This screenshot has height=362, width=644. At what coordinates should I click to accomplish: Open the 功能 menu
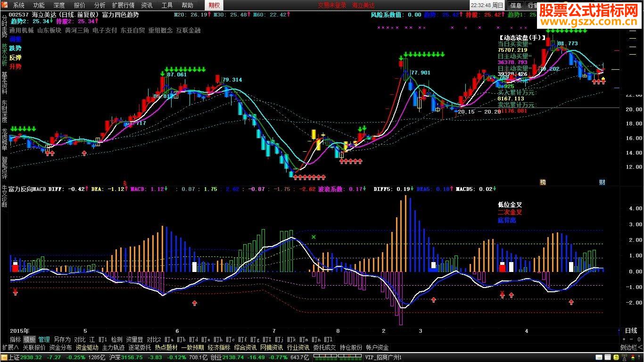39,5
